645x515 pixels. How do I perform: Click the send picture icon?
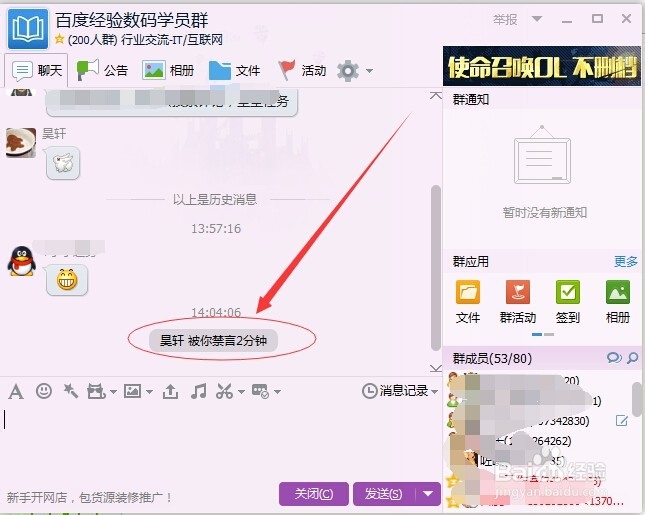(132, 391)
